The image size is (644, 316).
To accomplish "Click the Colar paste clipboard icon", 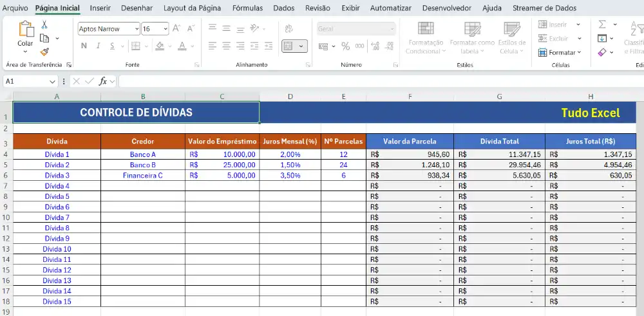I will [26, 29].
